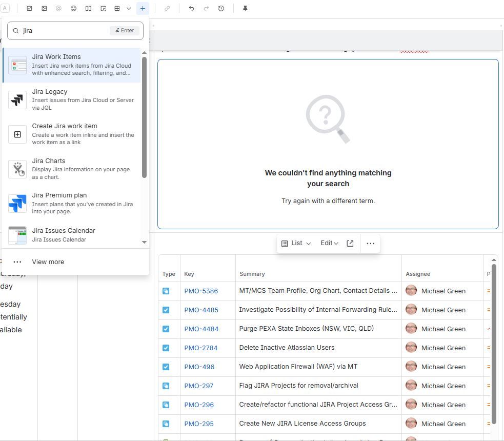Viewport: 504px width, 441px height.
Task: Insert a table from the toolbar
Action: point(117,8)
